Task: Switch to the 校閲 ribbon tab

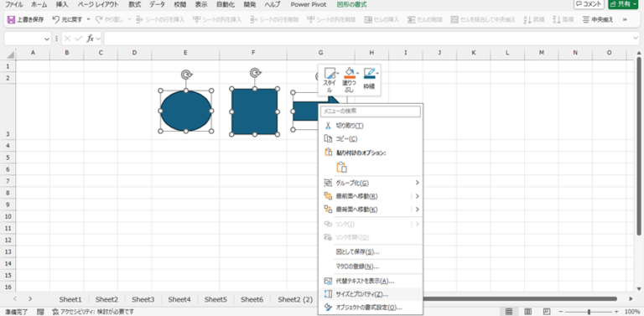Action: coord(179,5)
